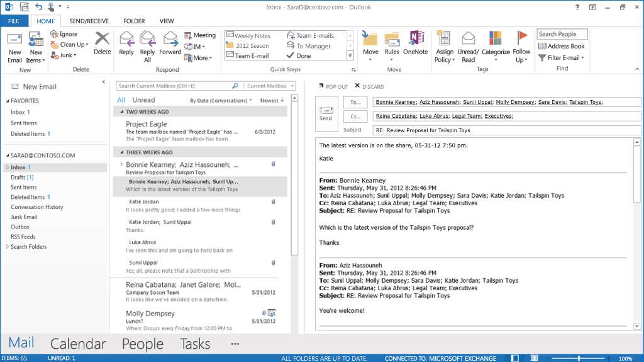Open the Follow Up flag menu
The height and width of the screenshot is (362, 644).
pos(521,47)
